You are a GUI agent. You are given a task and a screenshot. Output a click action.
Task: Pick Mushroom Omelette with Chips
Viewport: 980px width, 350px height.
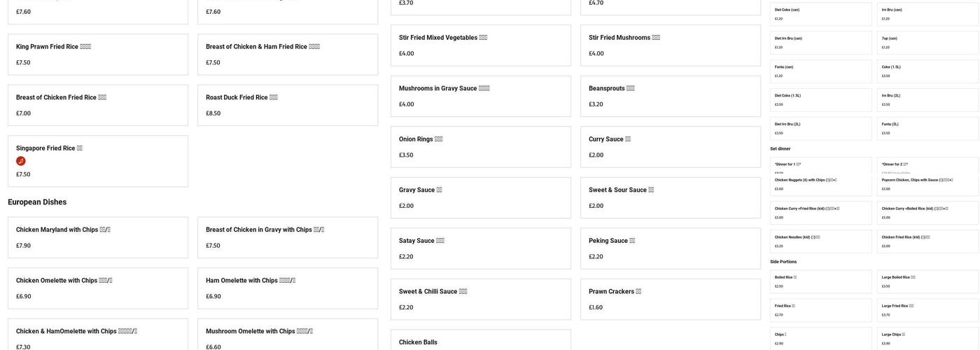(x=287, y=334)
